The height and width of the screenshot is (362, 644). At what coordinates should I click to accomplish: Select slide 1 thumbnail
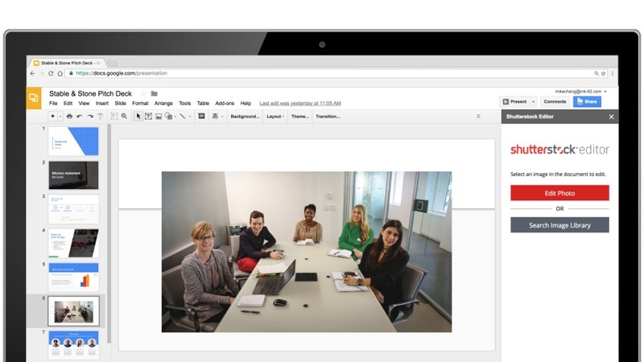click(73, 142)
